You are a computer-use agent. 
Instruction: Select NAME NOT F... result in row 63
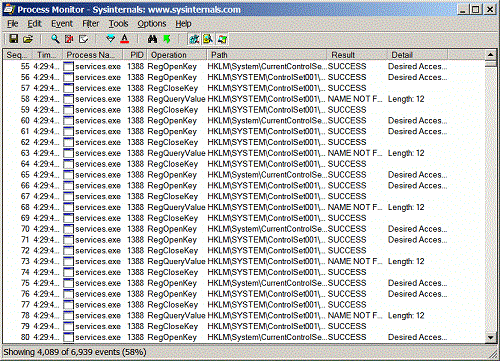pyautogui.click(x=355, y=153)
